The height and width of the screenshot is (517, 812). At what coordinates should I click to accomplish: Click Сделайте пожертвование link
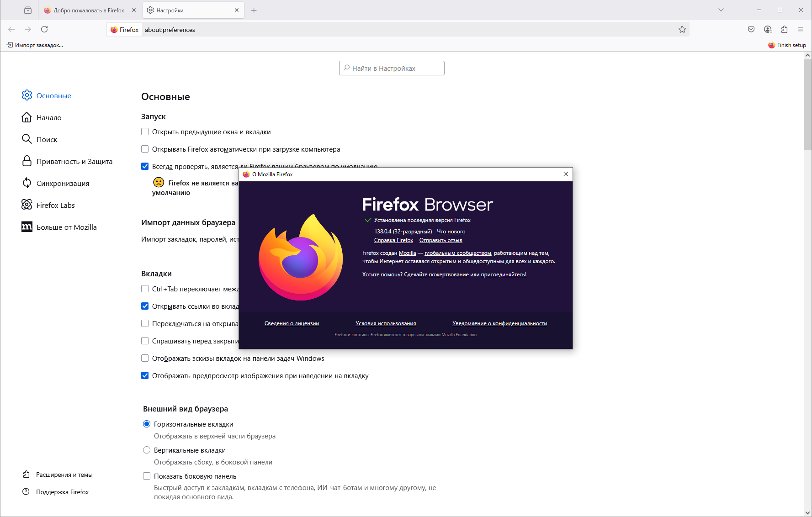436,274
